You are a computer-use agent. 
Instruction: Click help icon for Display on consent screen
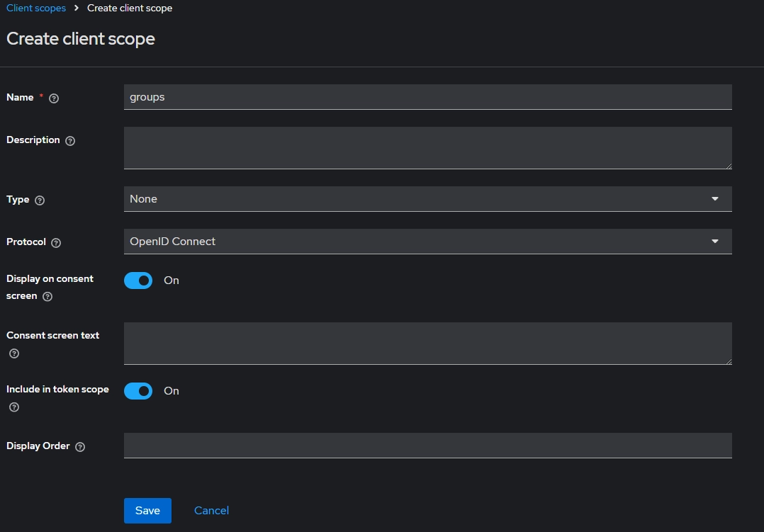pos(47,297)
